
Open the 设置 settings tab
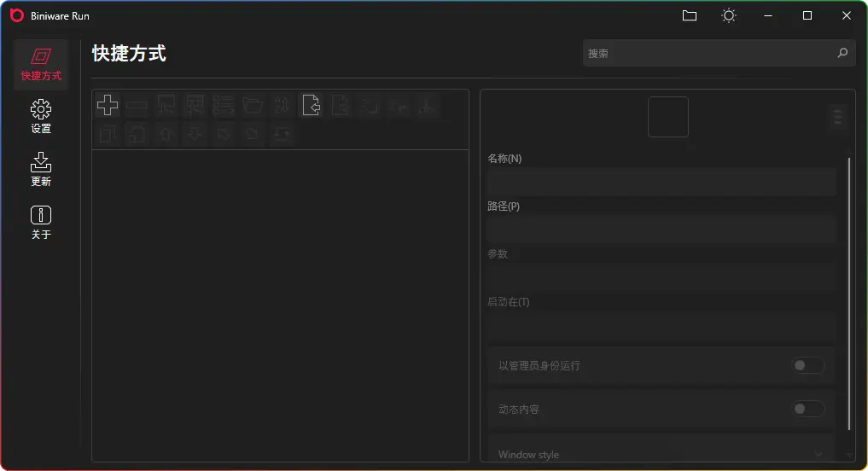click(x=41, y=117)
